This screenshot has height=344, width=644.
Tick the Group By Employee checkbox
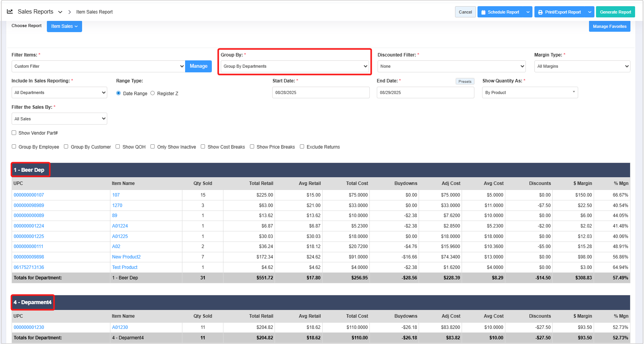[x=14, y=147]
